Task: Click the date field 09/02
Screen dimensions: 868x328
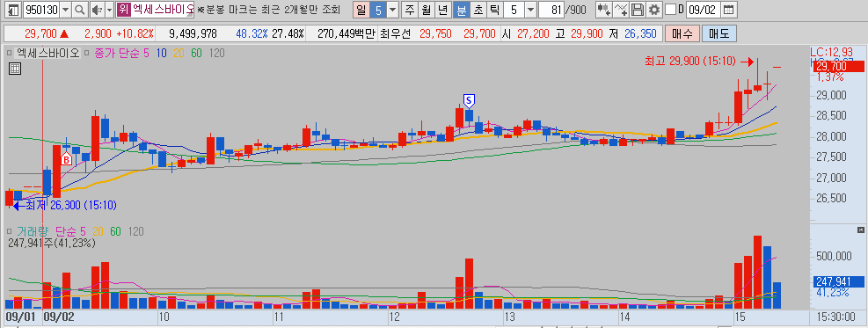Action: tap(704, 10)
